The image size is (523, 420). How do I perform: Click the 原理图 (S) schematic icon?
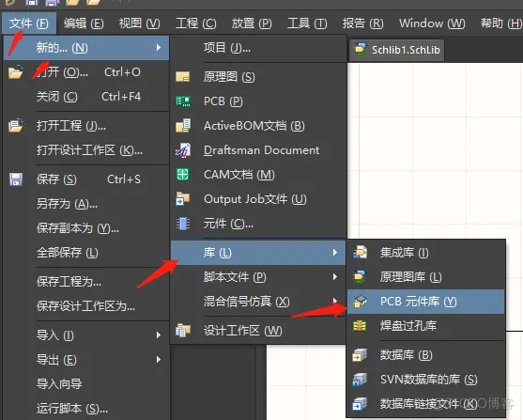tap(183, 77)
